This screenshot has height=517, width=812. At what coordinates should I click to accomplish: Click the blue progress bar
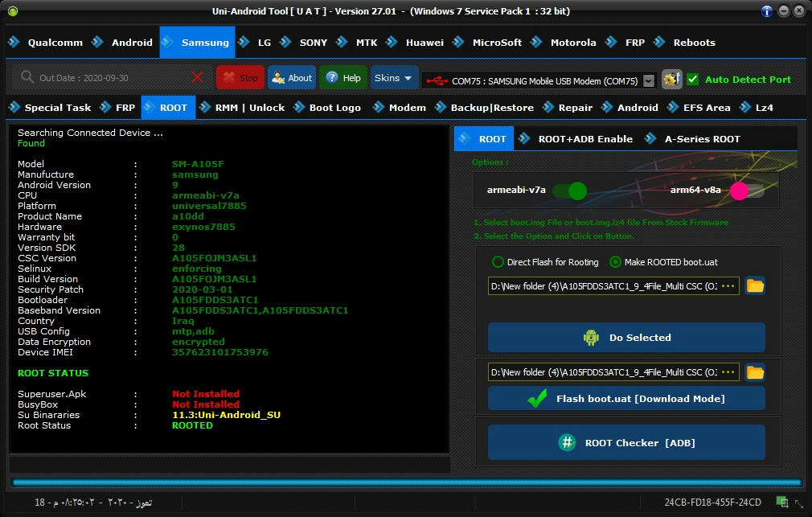[407, 482]
